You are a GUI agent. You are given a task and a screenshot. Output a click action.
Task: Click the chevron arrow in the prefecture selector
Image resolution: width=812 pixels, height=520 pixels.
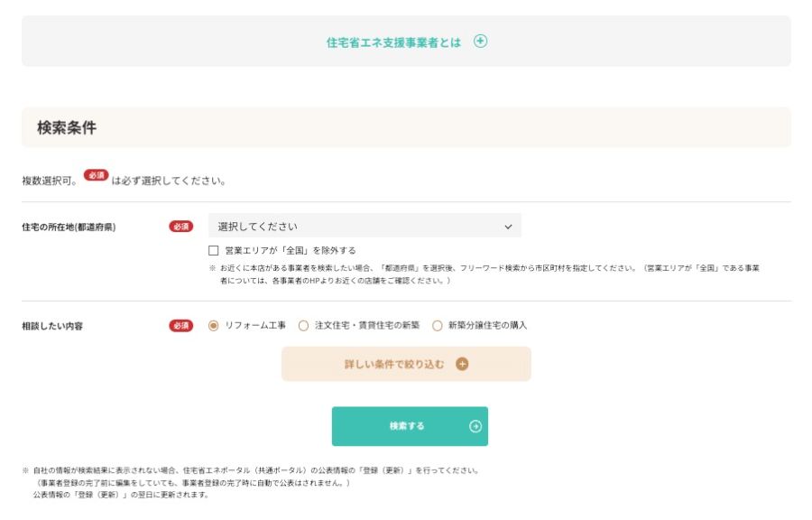(508, 227)
